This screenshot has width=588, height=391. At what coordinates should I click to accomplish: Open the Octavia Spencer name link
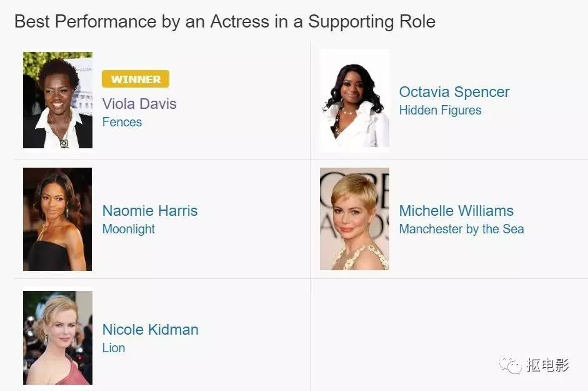(x=454, y=92)
